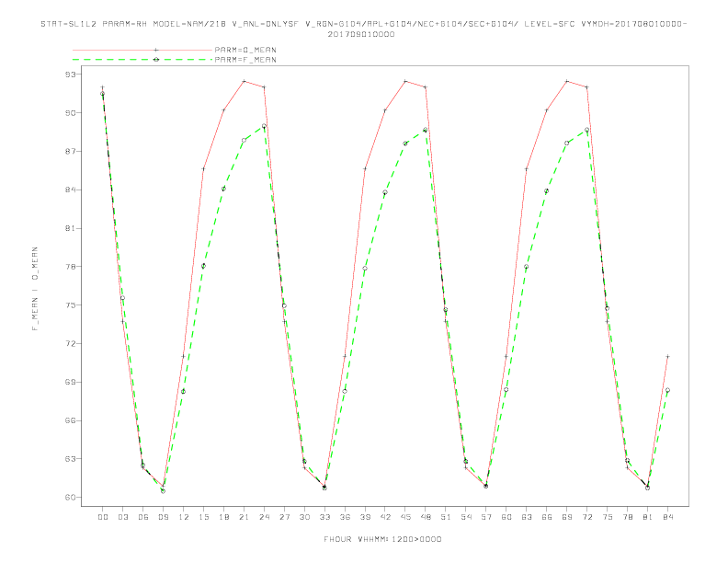
Task: Click x-axis tick label 81
Action: tap(648, 517)
